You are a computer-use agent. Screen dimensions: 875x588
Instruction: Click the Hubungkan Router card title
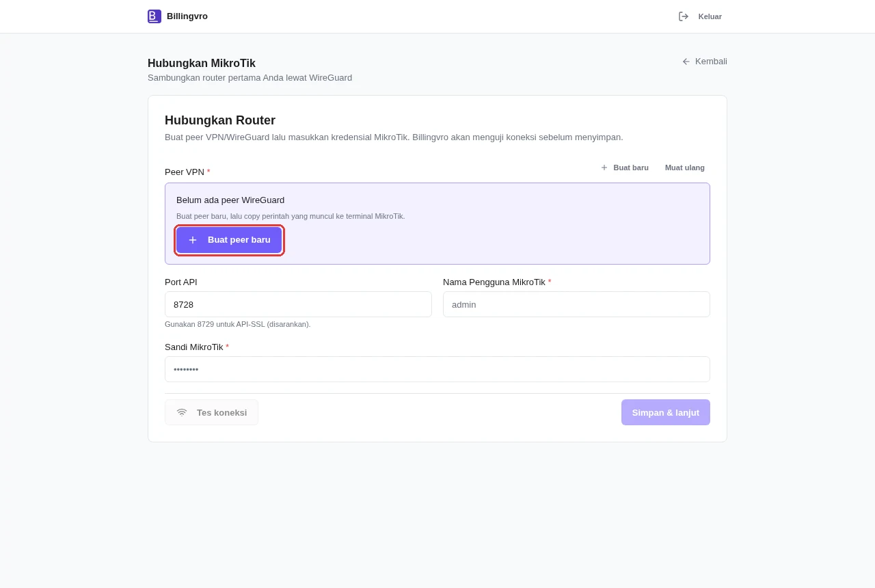pos(220,120)
